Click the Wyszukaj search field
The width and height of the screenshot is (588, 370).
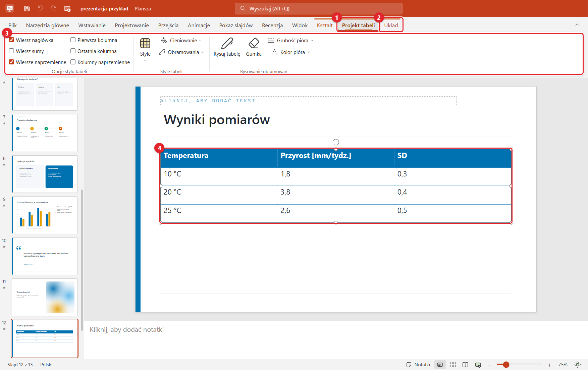[x=319, y=8]
